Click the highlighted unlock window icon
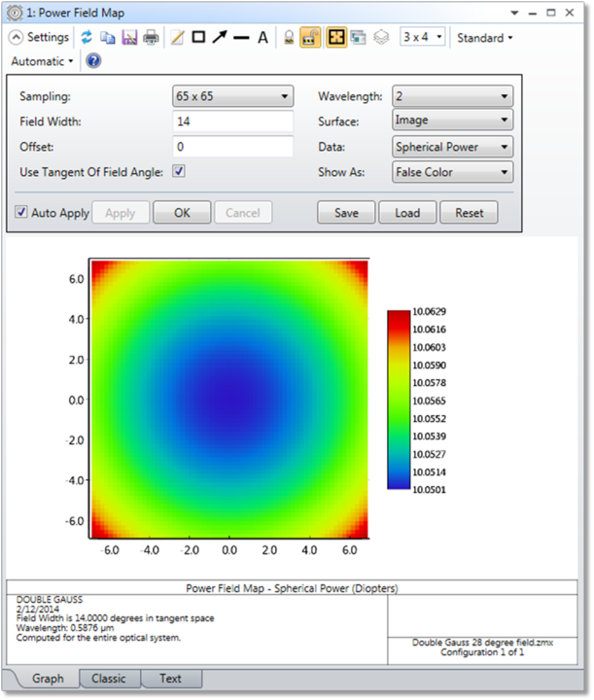 (310, 38)
